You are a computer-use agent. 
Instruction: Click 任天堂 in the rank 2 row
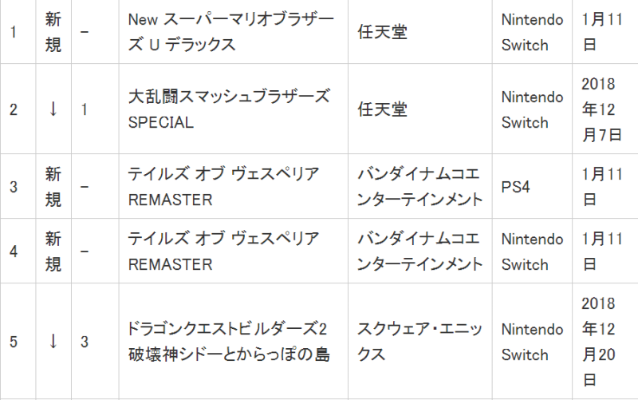pyautogui.click(x=378, y=109)
